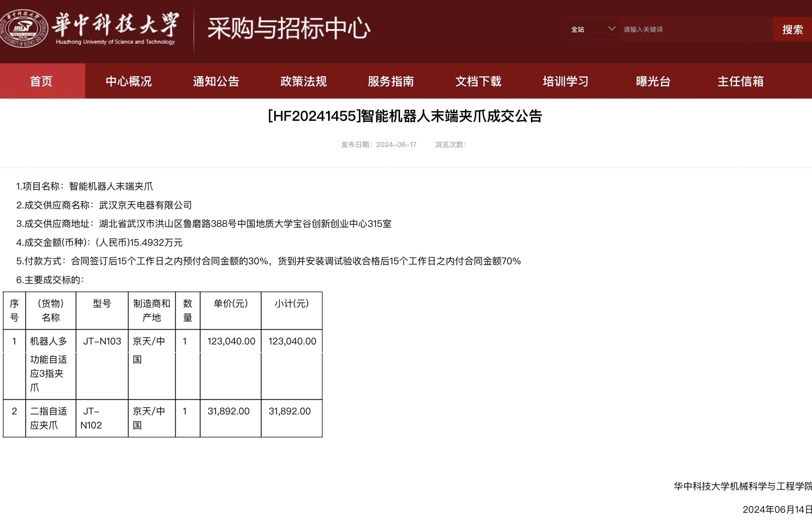Image resolution: width=812 pixels, height=520 pixels.
Task: Open the 曝光台 menu item
Action: click(653, 81)
